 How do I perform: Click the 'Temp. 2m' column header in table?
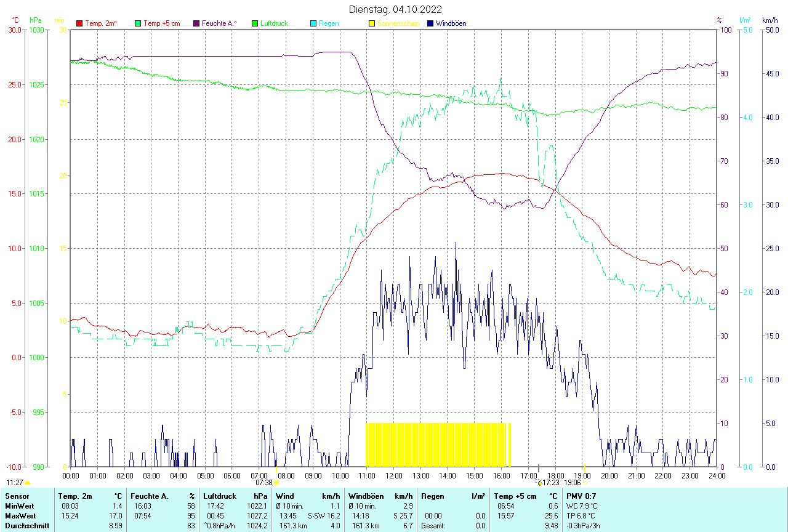tap(75, 496)
